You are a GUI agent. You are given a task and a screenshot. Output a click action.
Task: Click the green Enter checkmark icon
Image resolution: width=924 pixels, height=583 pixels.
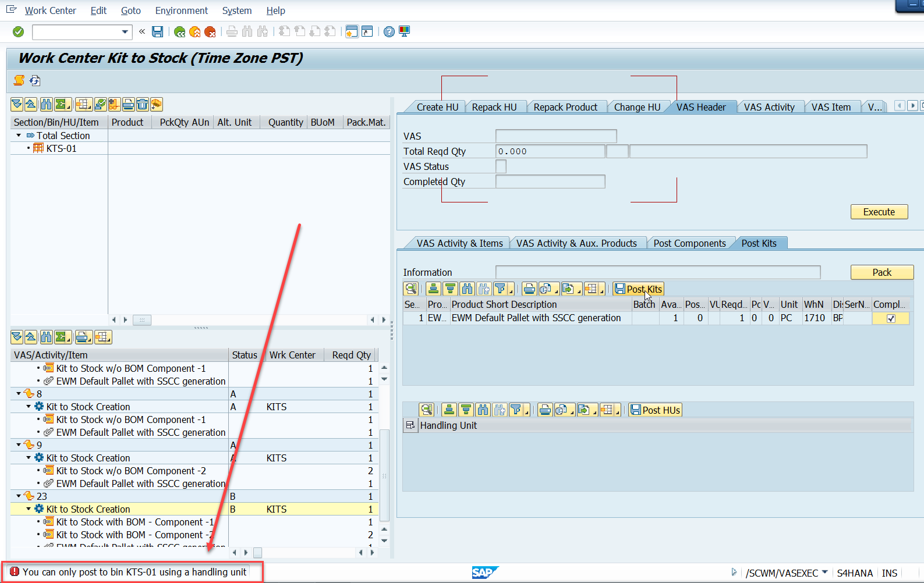click(x=19, y=31)
